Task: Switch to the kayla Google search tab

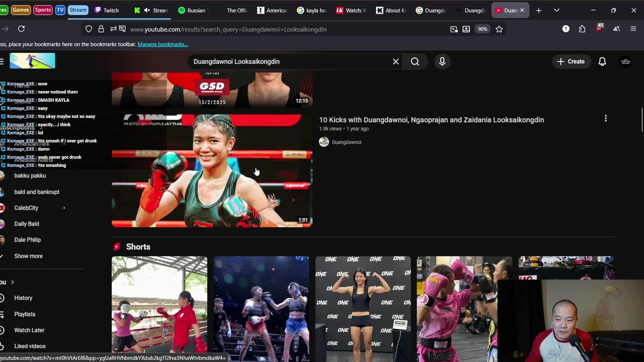Action: tap(311, 10)
